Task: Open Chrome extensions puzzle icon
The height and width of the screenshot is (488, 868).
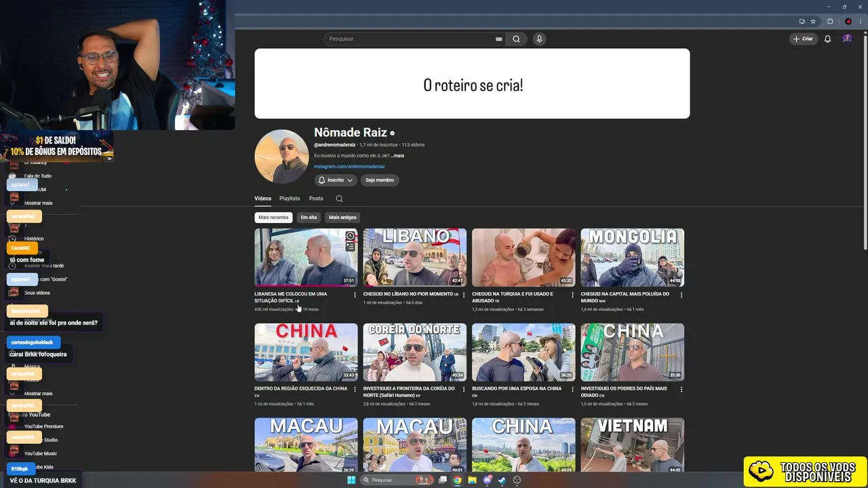Action: tap(830, 21)
